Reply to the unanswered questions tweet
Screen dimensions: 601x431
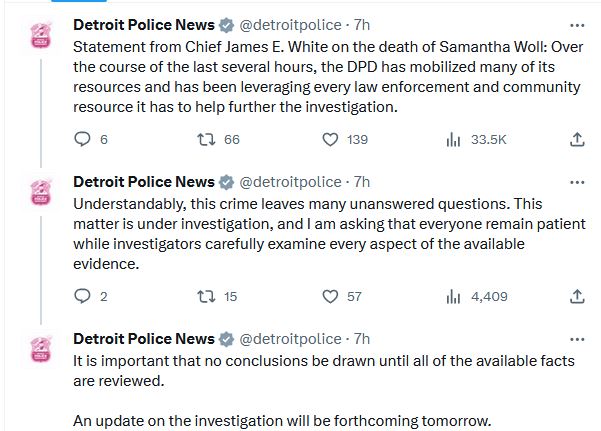[83, 296]
